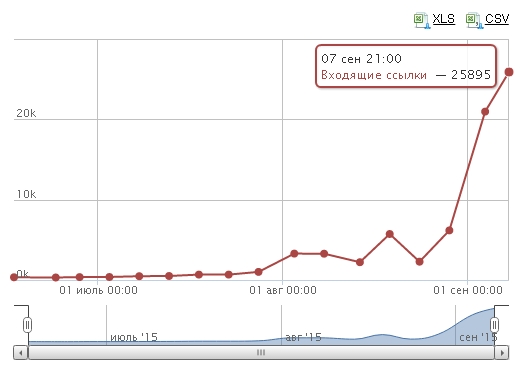
Task: Click the 'авг '15' label in the navigator
Action: coord(303,337)
